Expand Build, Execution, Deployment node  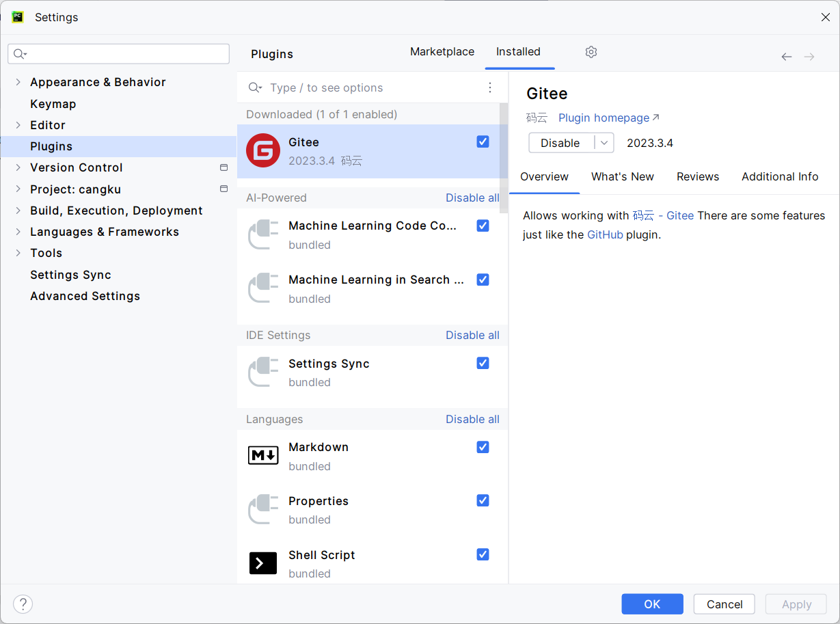click(18, 211)
